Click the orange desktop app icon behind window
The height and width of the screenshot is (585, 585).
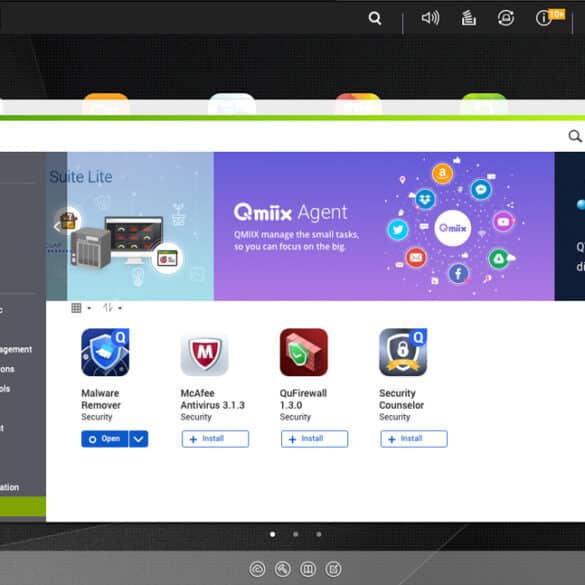pos(106,103)
